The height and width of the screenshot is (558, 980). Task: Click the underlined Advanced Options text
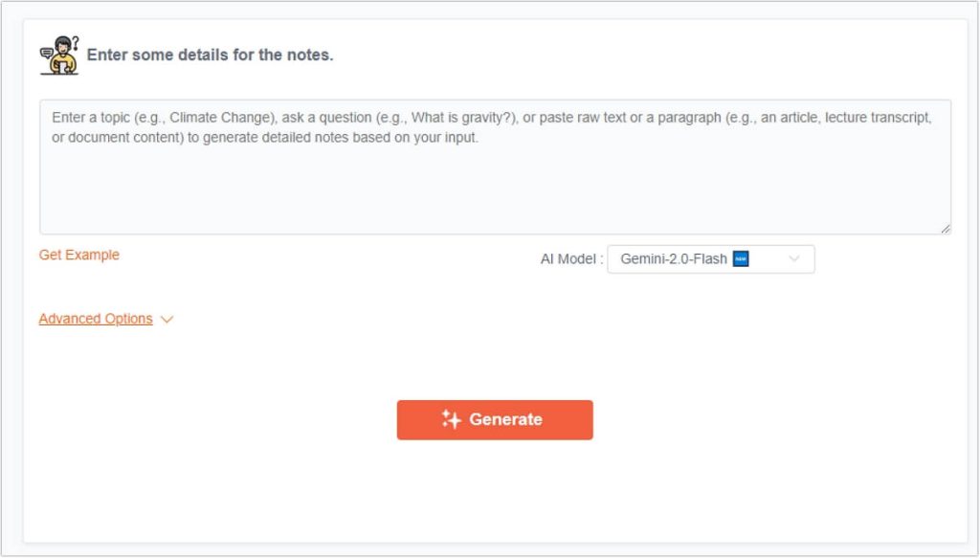click(x=95, y=318)
